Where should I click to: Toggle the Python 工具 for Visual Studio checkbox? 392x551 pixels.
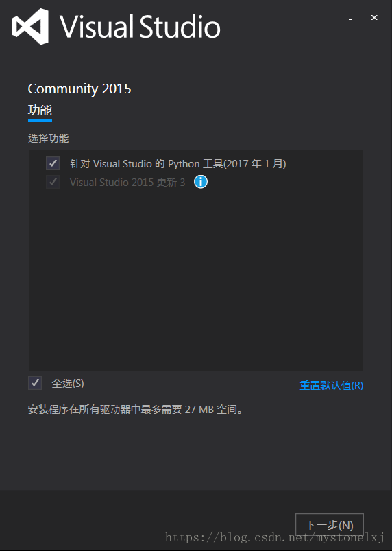coord(53,163)
